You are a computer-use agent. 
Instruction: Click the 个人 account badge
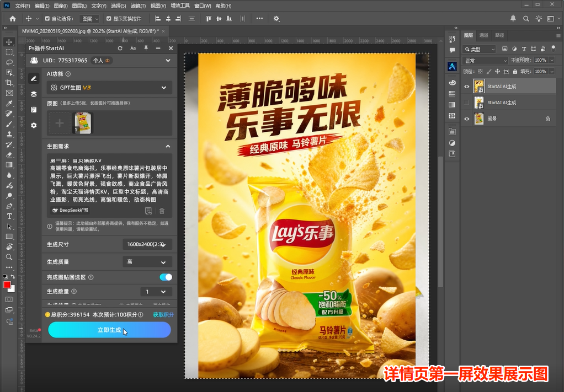click(x=102, y=60)
